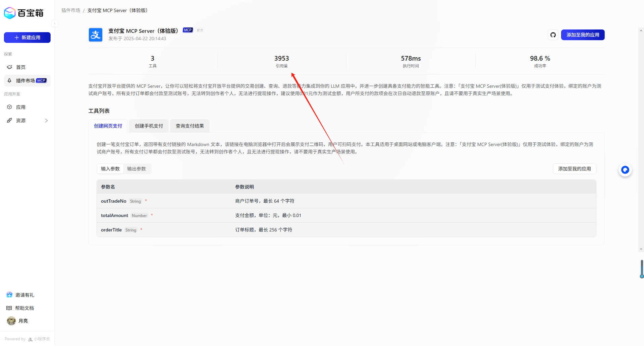Click the 百宝箱 logo icon

click(10, 13)
